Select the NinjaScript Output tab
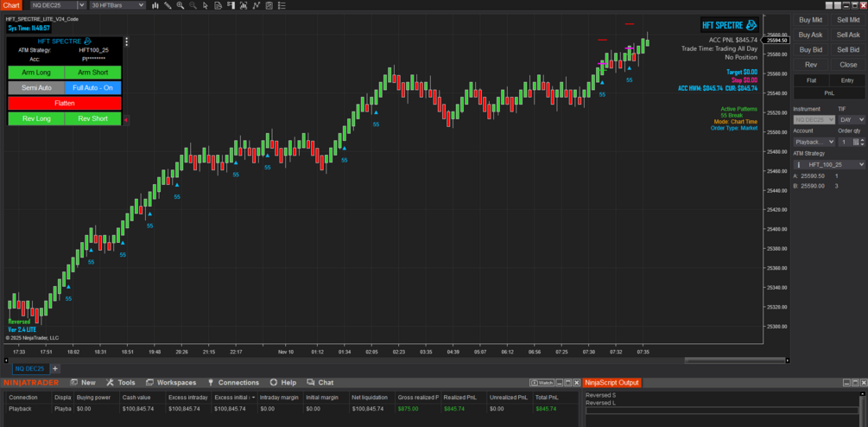This screenshot has width=868, height=427. tap(611, 383)
